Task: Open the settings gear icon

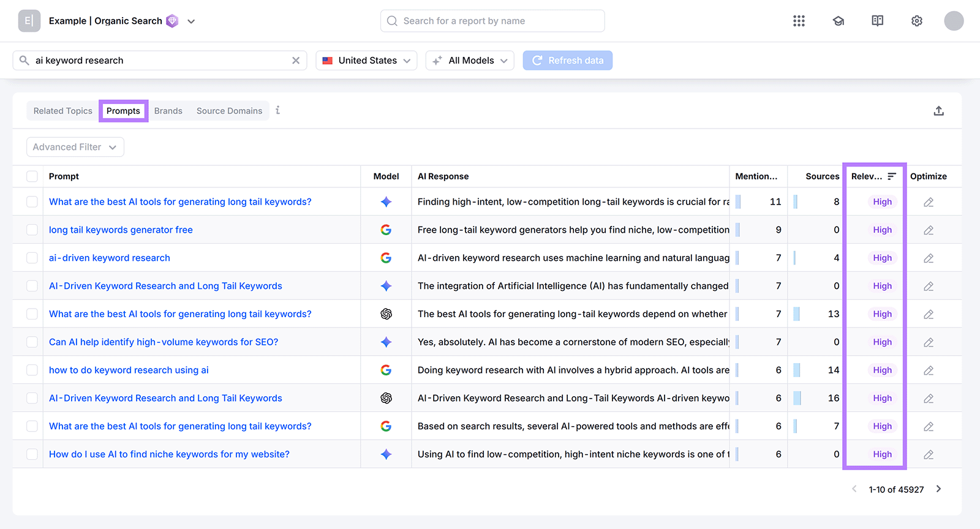Action: 916,21
